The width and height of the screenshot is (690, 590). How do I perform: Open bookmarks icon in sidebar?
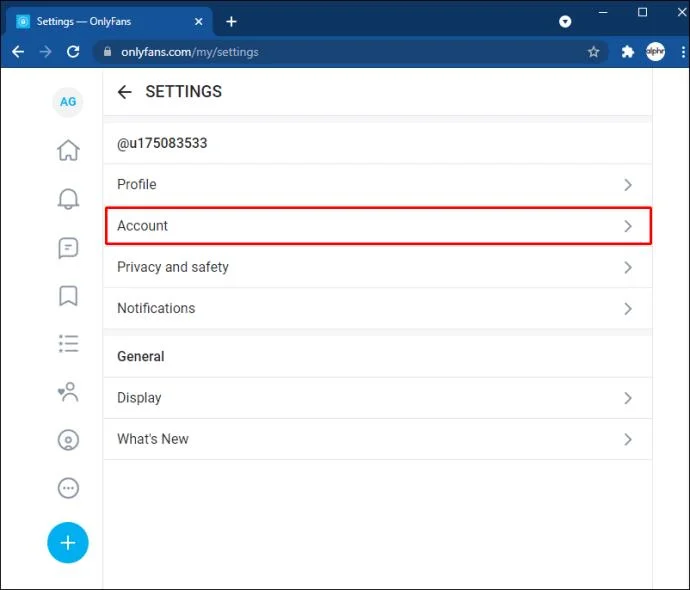[x=68, y=296]
